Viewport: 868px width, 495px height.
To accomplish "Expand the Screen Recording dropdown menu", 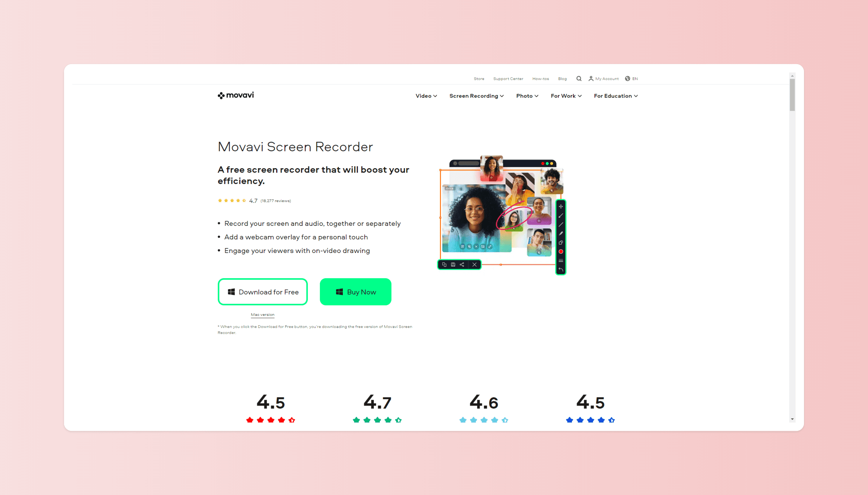I will [x=476, y=96].
